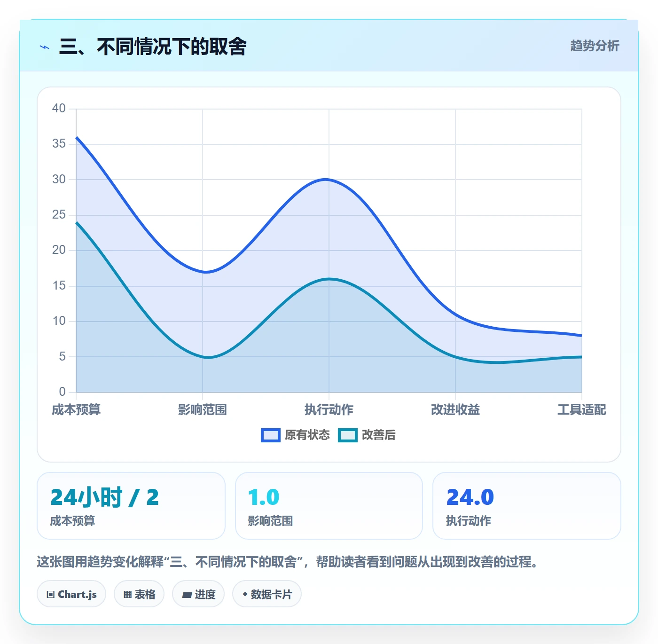
Task: Click the 30 y-axis value
Action: click(x=59, y=180)
